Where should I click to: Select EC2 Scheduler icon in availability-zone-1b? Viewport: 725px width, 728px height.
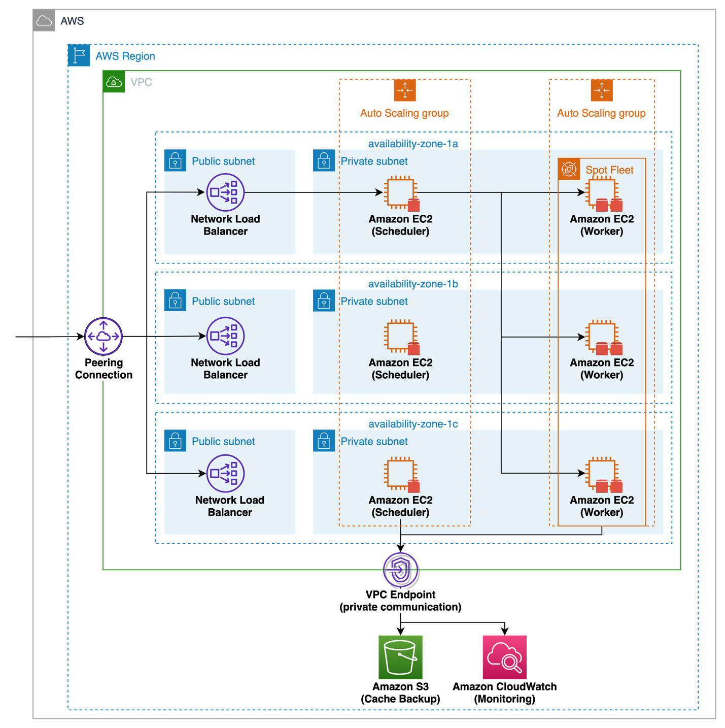[x=401, y=336]
